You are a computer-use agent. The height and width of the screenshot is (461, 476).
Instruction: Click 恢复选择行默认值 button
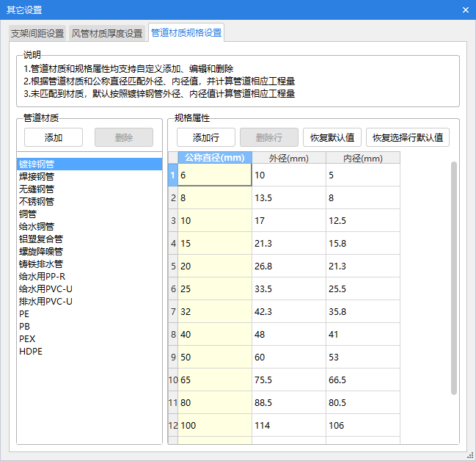click(408, 137)
